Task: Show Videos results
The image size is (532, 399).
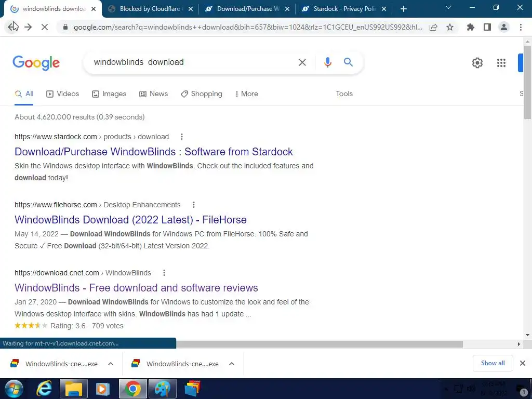Action: [x=63, y=94]
